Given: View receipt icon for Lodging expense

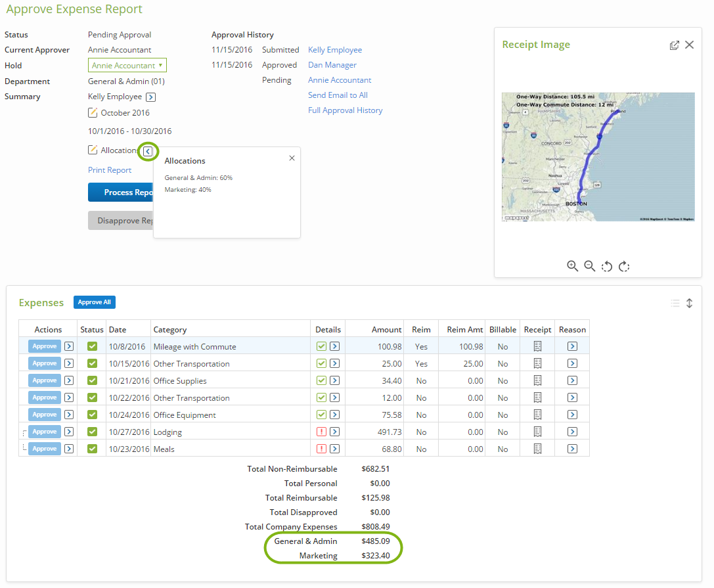Looking at the screenshot, I should (x=538, y=432).
